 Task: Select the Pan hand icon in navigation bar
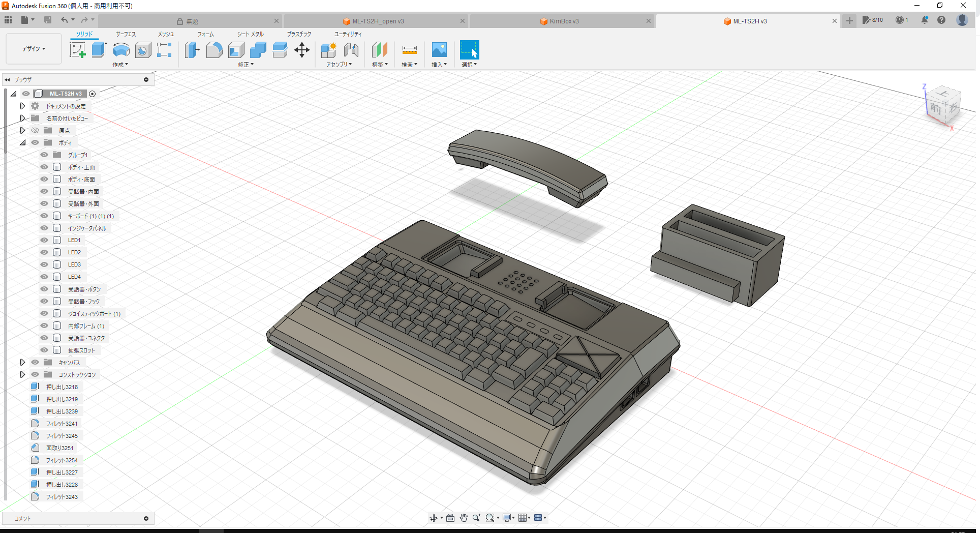pyautogui.click(x=463, y=517)
